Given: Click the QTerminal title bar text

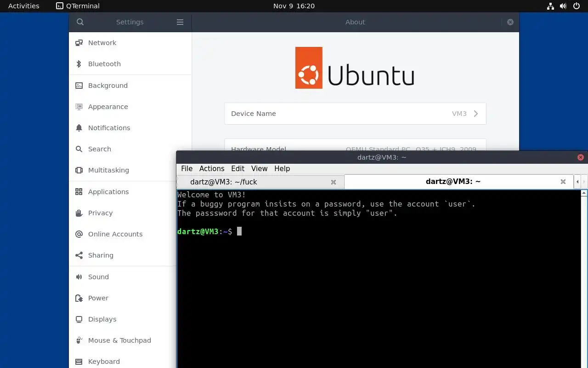Looking at the screenshot, I should (382, 157).
